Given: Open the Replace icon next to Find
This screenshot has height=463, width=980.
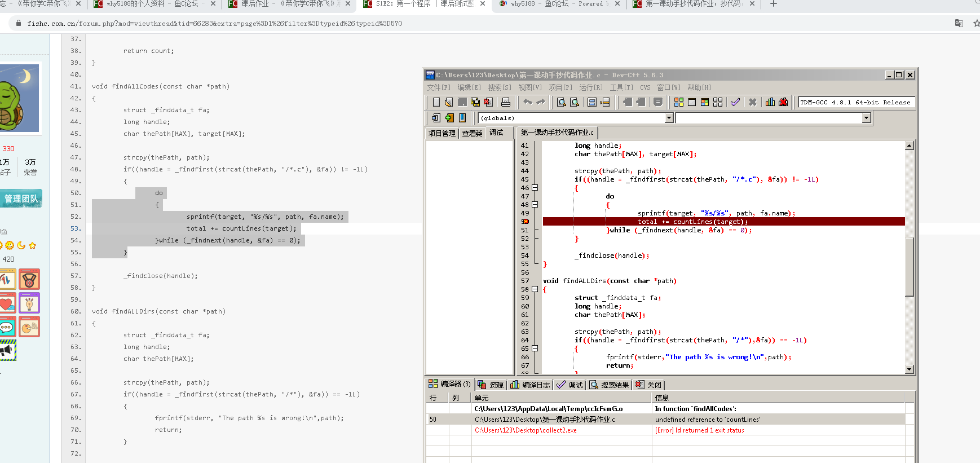Looking at the screenshot, I should tap(575, 102).
